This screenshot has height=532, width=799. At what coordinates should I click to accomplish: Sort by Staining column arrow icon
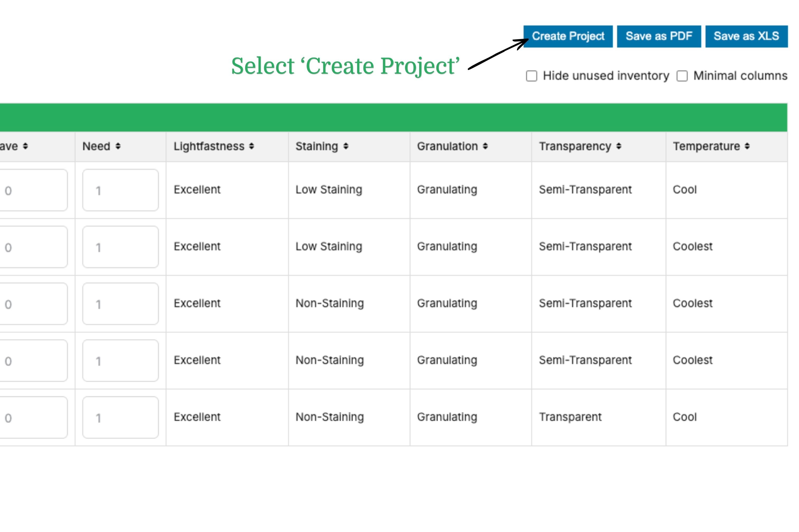point(345,146)
